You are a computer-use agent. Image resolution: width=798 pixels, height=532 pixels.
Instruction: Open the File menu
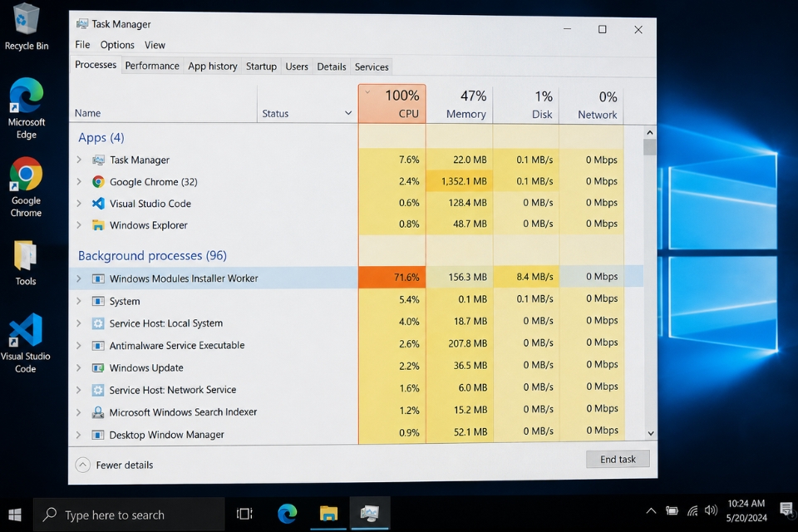click(82, 45)
